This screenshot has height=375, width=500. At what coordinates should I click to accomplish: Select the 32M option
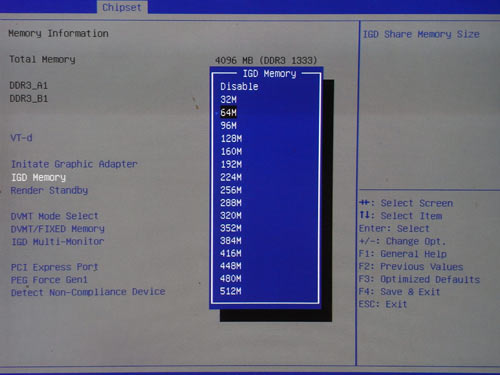pyautogui.click(x=228, y=99)
